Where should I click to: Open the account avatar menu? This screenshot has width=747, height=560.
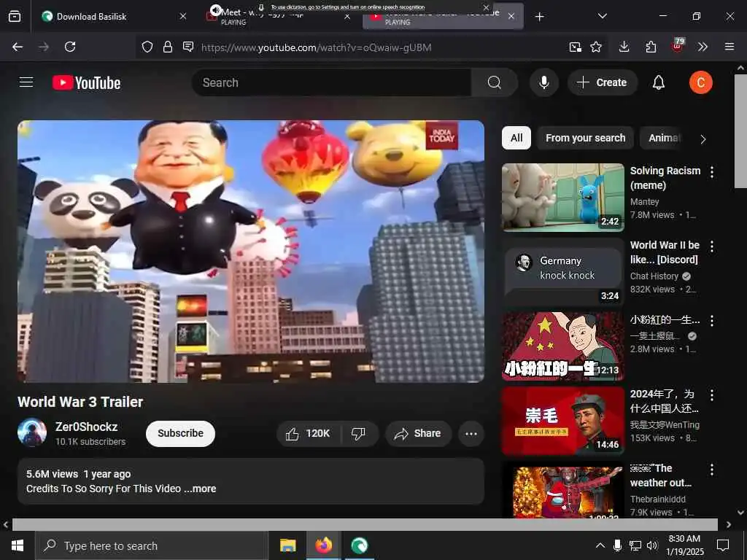tap(700, 82)
